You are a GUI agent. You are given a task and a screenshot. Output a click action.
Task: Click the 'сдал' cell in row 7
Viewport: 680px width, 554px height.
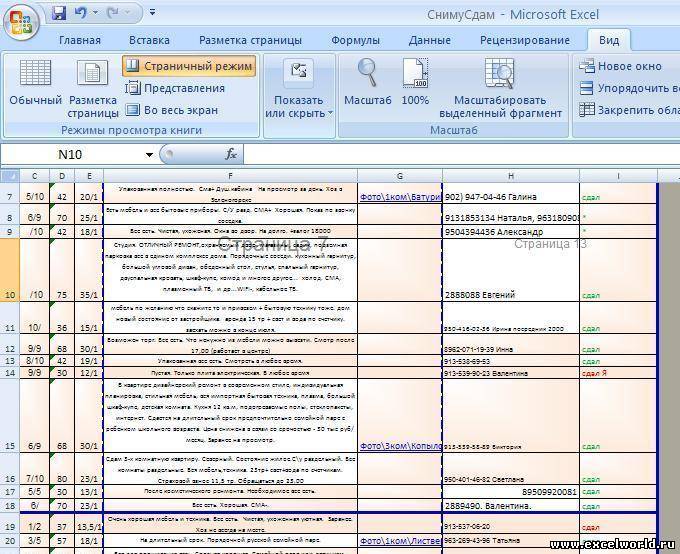click(618, 193)
